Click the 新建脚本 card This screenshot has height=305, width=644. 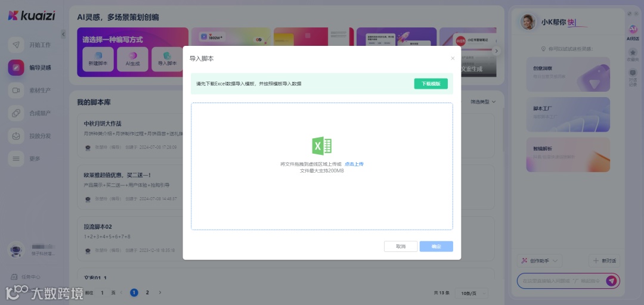tap(98, 60)
